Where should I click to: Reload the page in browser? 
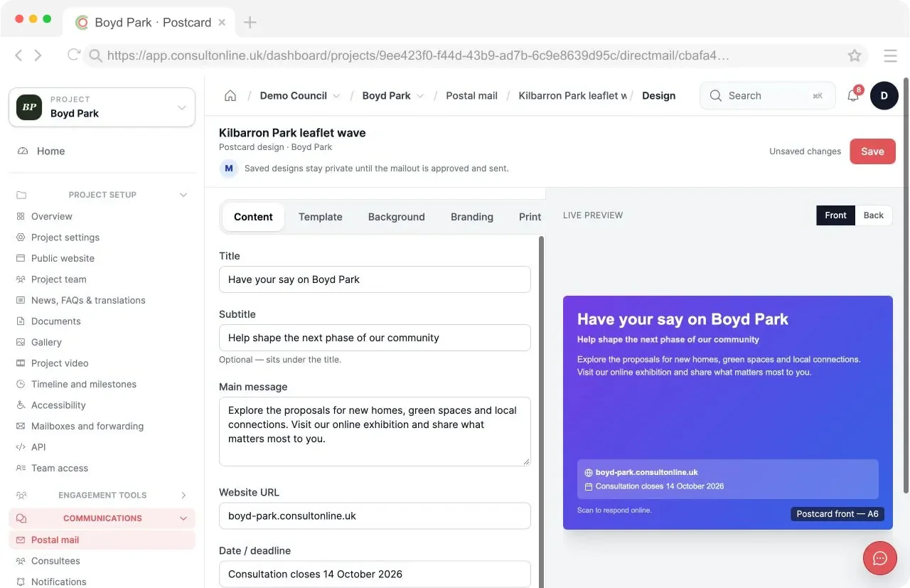tap(73, 55)
